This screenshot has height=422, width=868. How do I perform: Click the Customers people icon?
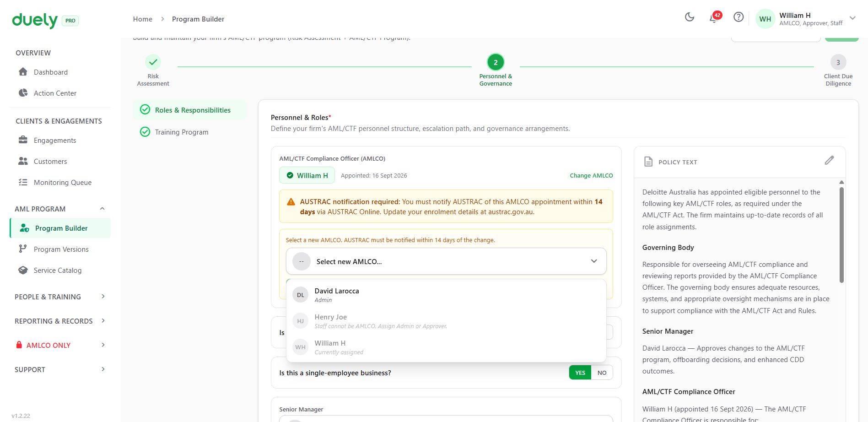tap(23, 161)
